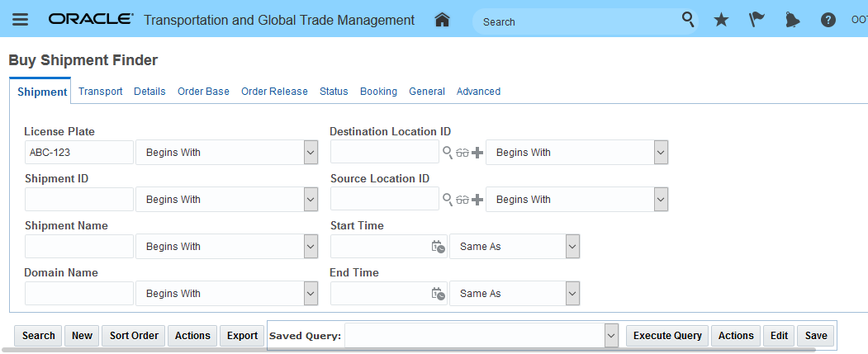Switch to the Transport tab
The width and height of the screenshot is (868, 354).
[x=100, y=92]
